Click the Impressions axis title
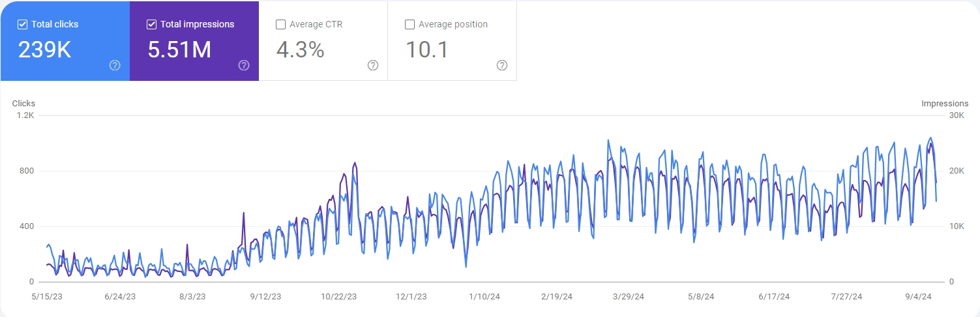 945,104
